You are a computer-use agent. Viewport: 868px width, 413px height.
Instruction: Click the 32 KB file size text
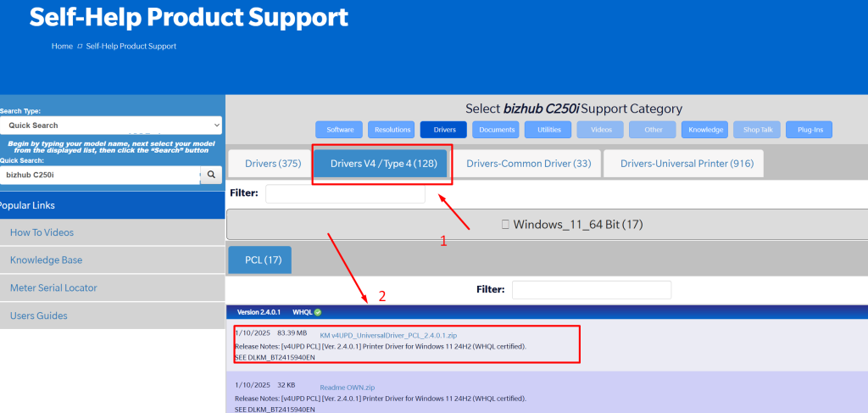pyautogui.click(x=287, y=385)
